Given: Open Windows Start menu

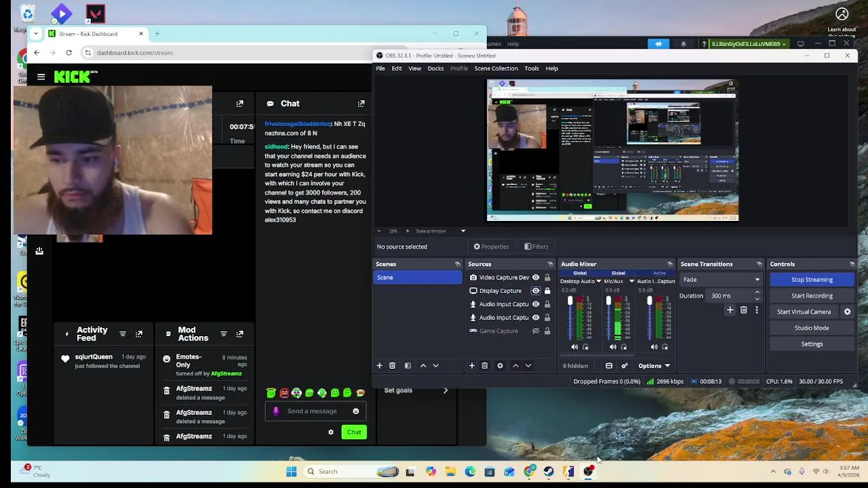Looking at the screenshot, I should [x=292, y=472].
